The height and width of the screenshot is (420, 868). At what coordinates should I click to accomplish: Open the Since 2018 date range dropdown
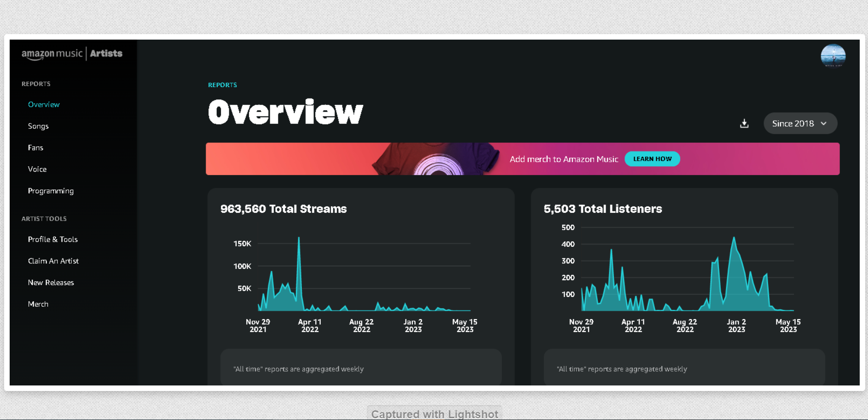pyautogui.click(x=800, y=123)
